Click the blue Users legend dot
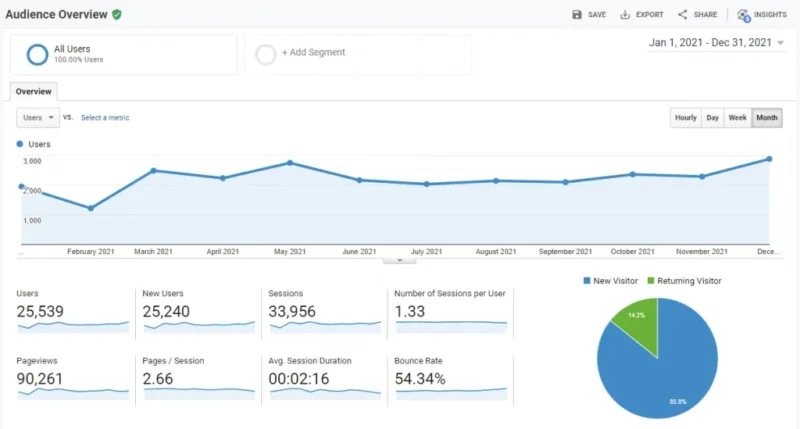Viewport: 800px width, 429px height. pos(21,145)
